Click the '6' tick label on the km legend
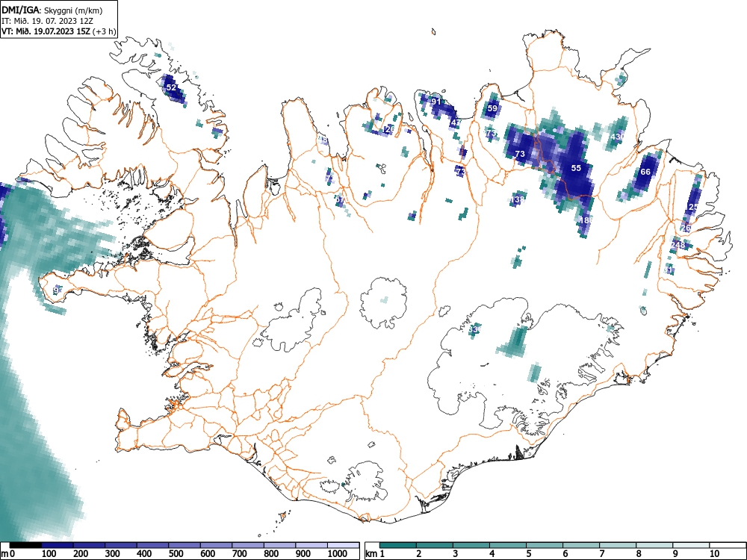Image resolution: width=747 pixels, height=560 pixels. coord(565,554)
